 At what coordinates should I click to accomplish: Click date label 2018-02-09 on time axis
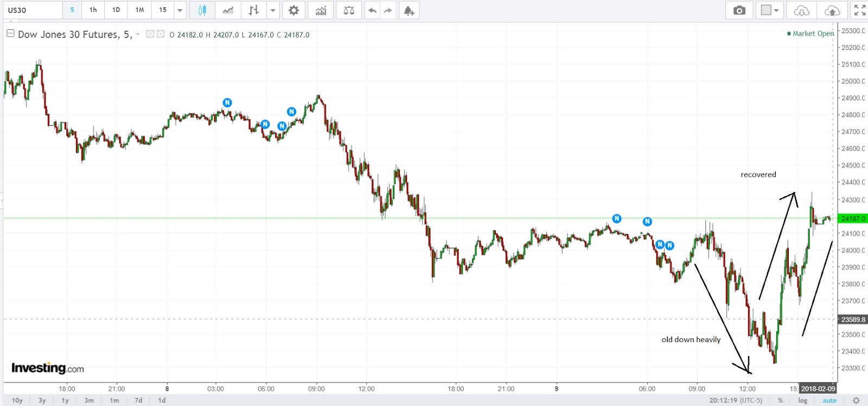coord(818,389)
